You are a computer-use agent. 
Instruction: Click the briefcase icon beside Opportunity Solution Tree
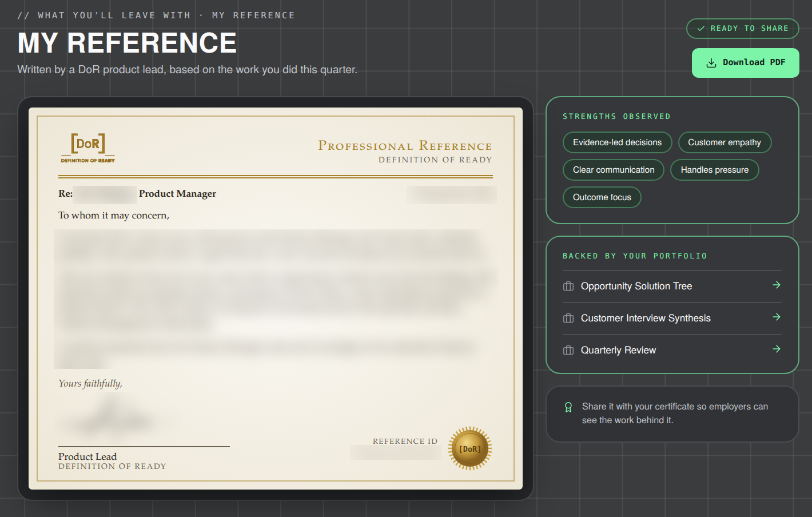(568, 286)
